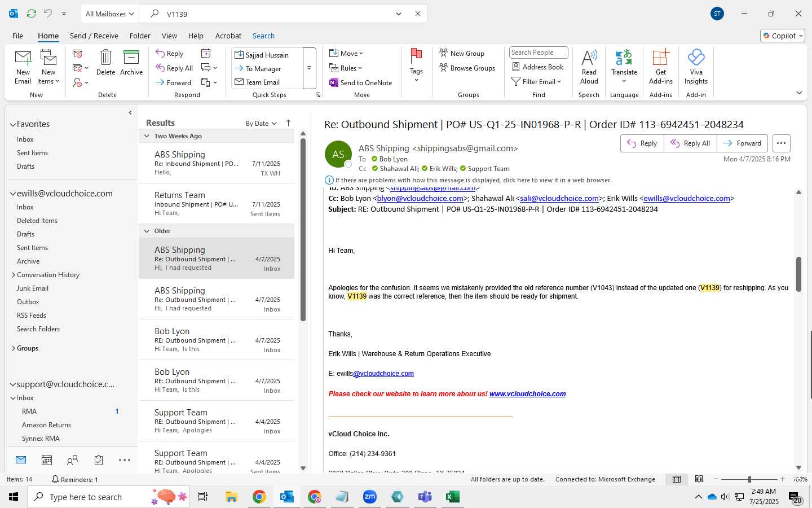Collapse the Favorites section

pyautogui.click(x=12, y=124)
